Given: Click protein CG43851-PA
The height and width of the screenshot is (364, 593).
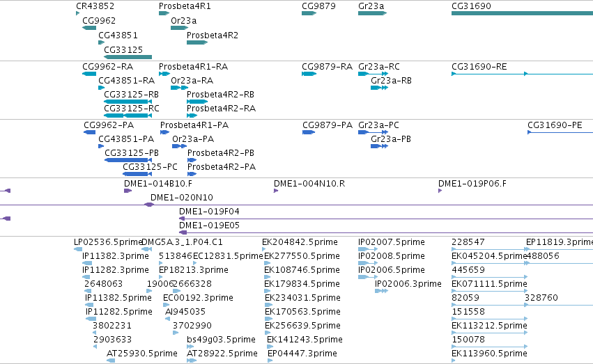Looking at the screenshot, I should pos(126,139).
